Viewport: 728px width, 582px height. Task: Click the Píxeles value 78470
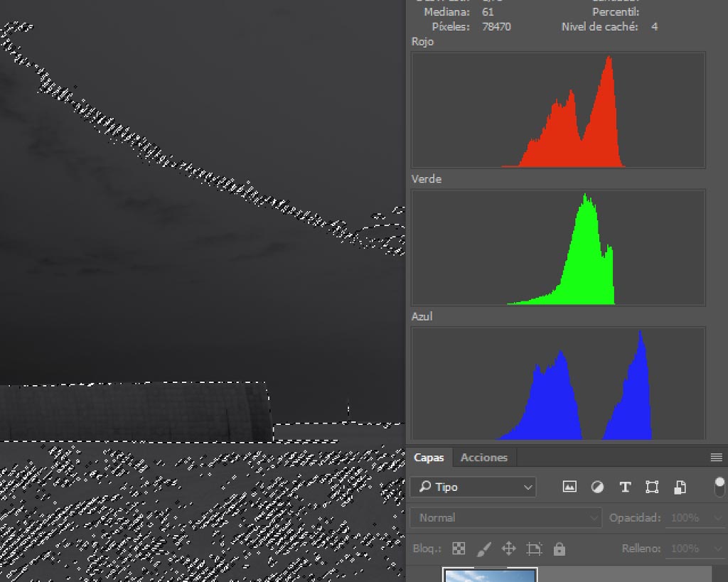tap(496, 27)
